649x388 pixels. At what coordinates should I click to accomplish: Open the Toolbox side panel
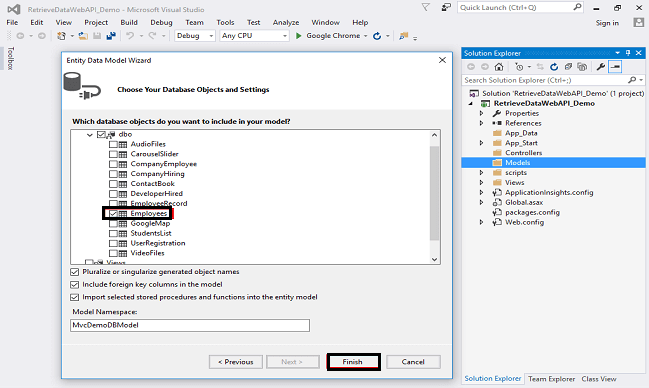(x=11, y=58)
